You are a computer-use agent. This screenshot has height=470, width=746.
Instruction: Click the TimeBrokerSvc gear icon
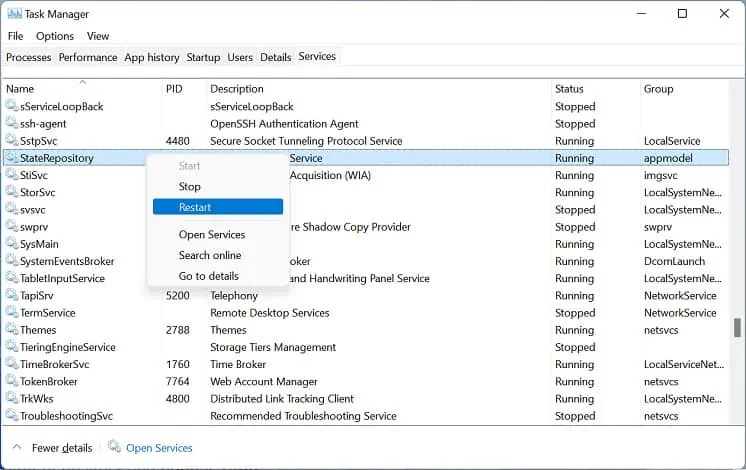click(12, 363)
